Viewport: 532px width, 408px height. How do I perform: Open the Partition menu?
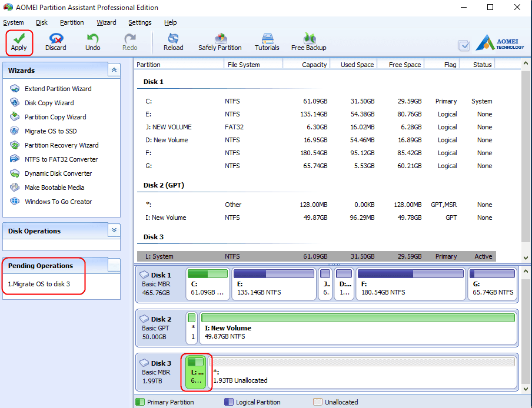72,22
